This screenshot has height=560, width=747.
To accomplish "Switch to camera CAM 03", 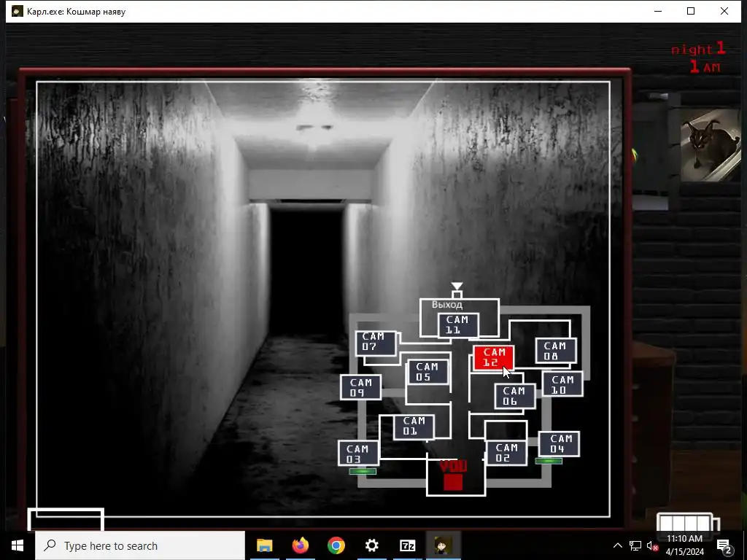I will [358, 454].
